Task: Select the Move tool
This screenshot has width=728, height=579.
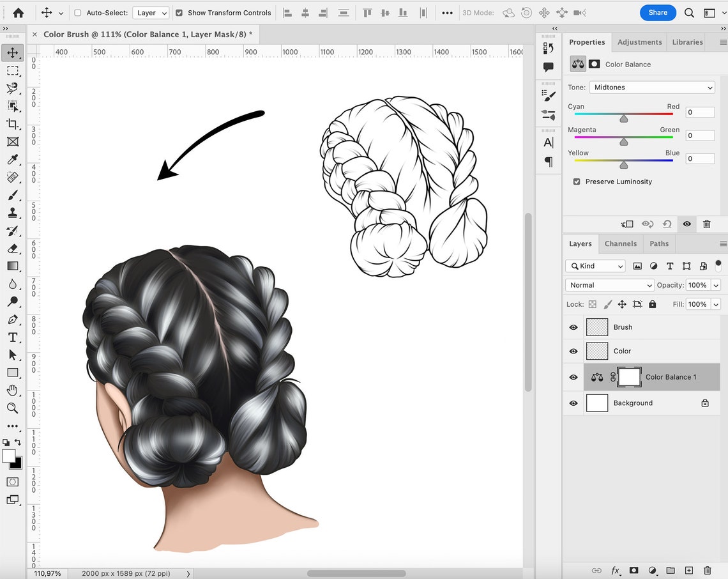Action: (13, 52)
